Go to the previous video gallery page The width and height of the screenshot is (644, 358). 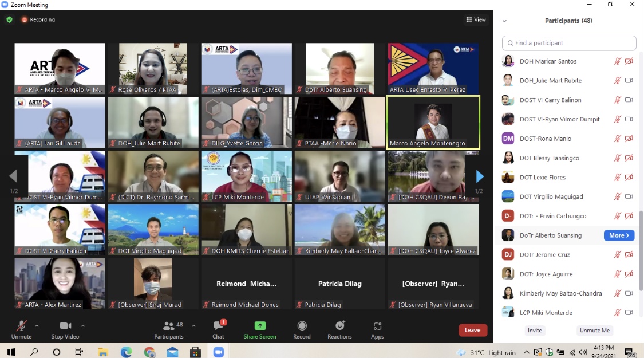coord(13,176)
